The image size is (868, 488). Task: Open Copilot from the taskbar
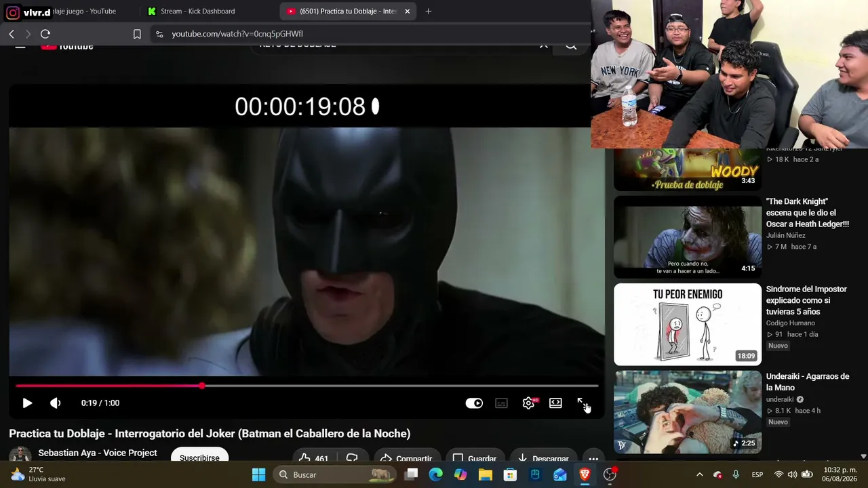click(460, 474)
